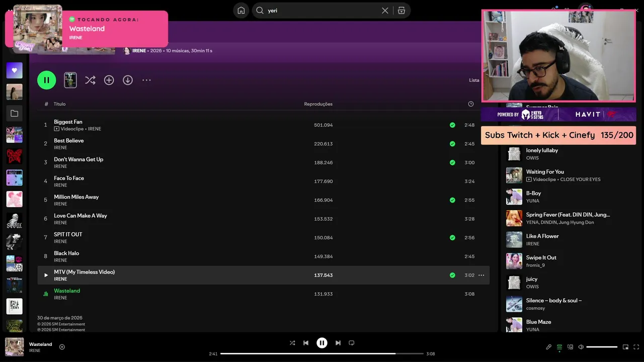
Task: Click now playing Wasteland cover in bottom bar
Action: pos(14,347)
